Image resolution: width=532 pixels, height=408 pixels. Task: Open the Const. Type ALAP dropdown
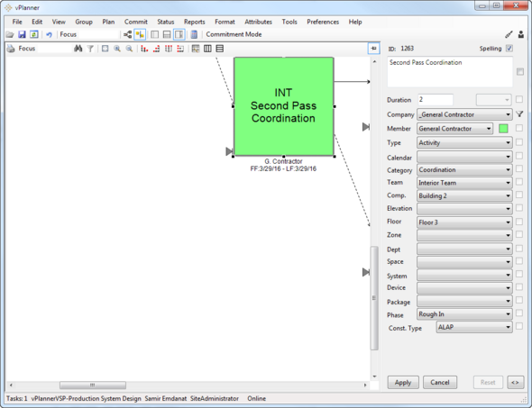(x=474, y=327)
